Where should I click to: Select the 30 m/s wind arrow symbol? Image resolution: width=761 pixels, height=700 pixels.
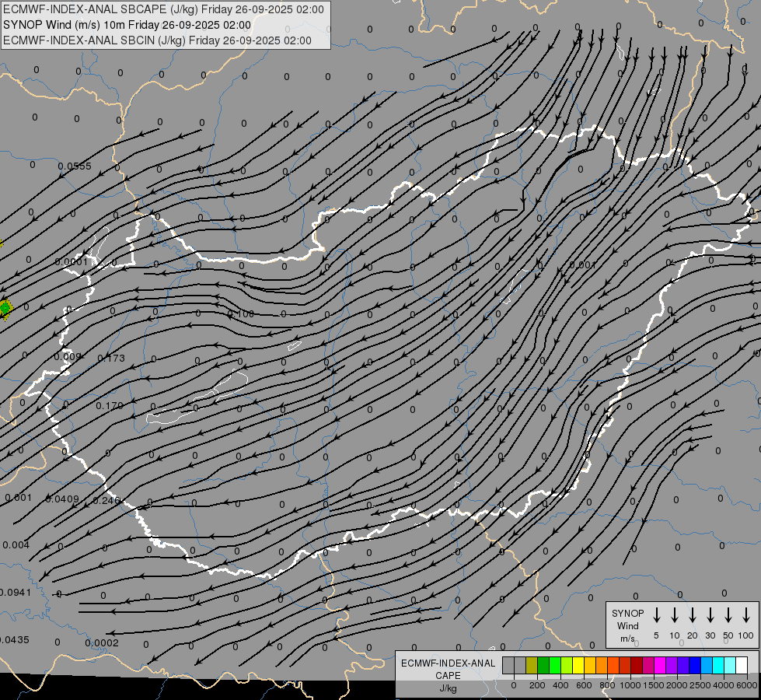pyautogui.click(x=710, y=615)
